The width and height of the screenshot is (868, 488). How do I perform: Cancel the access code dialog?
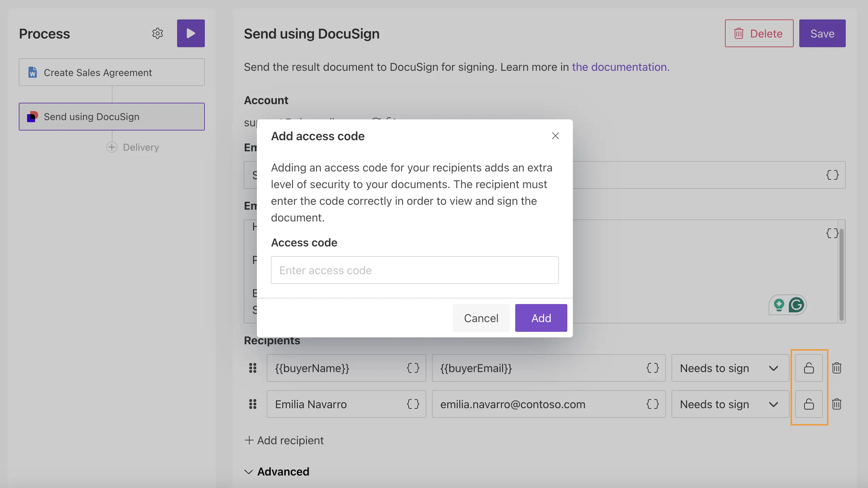tap(481, 318)
